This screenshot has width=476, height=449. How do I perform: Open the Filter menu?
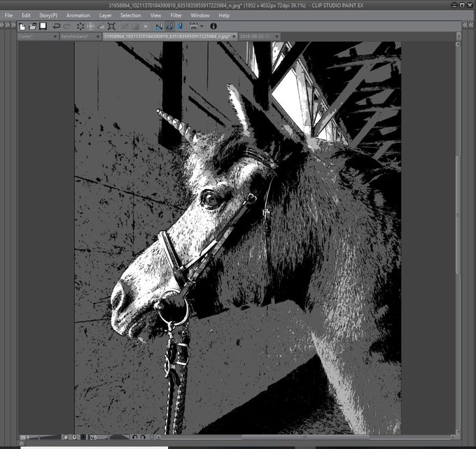[x=176, y=15]
